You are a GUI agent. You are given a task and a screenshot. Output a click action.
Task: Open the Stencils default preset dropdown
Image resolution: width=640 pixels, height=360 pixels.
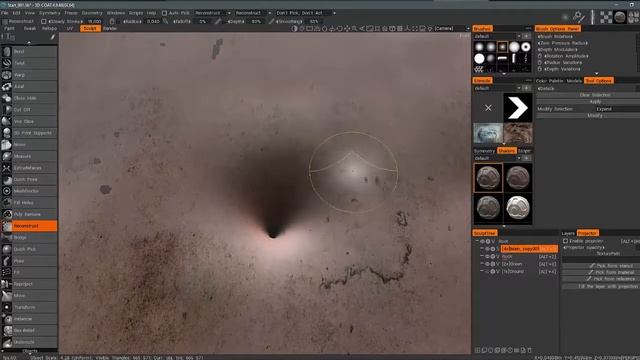coord(497,88)
